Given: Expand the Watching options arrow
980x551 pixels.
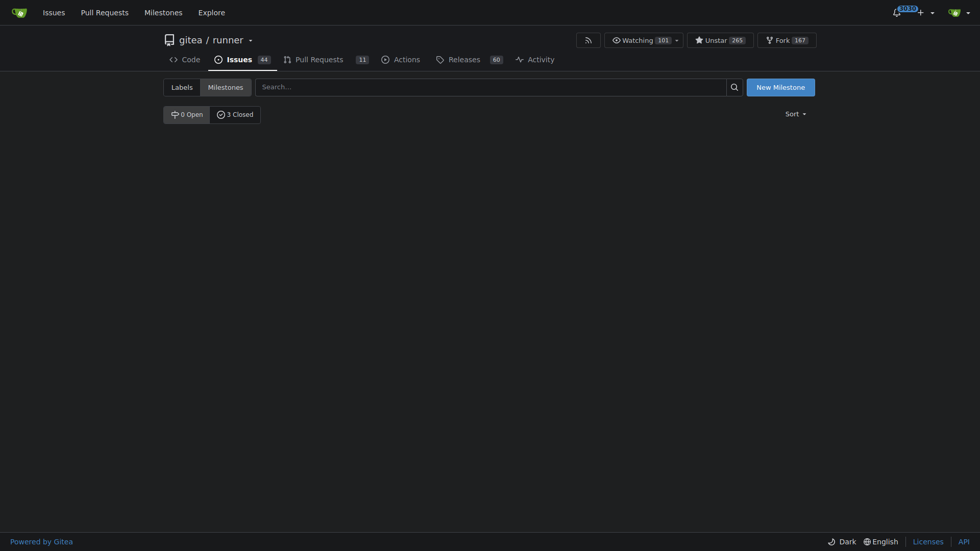Looking at the screenshot, I should click(x=677, y=40).
